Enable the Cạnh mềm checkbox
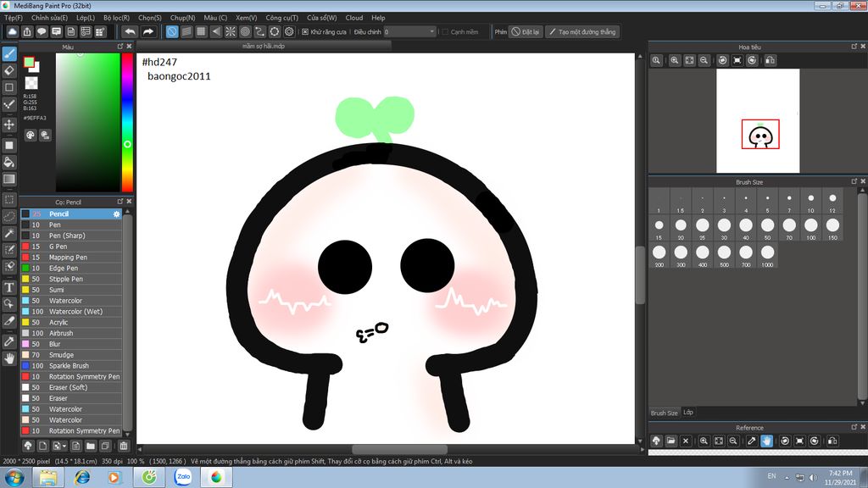 pos(444,31)
